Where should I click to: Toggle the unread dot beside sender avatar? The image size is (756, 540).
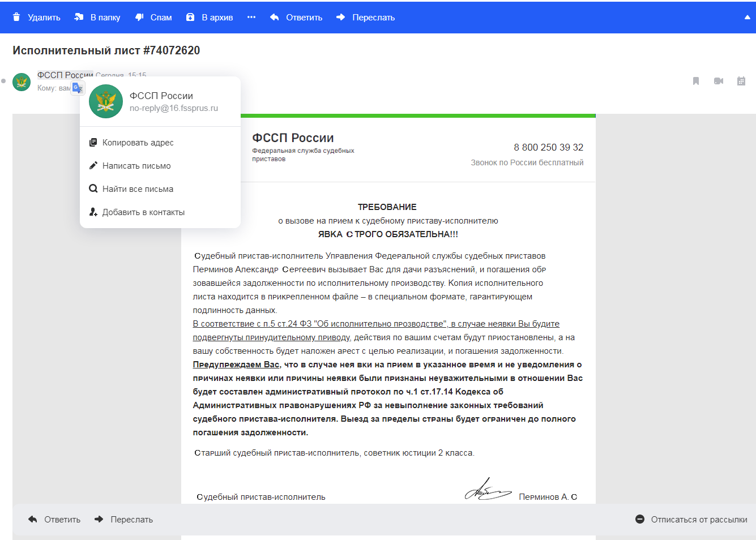click(3, 81)
